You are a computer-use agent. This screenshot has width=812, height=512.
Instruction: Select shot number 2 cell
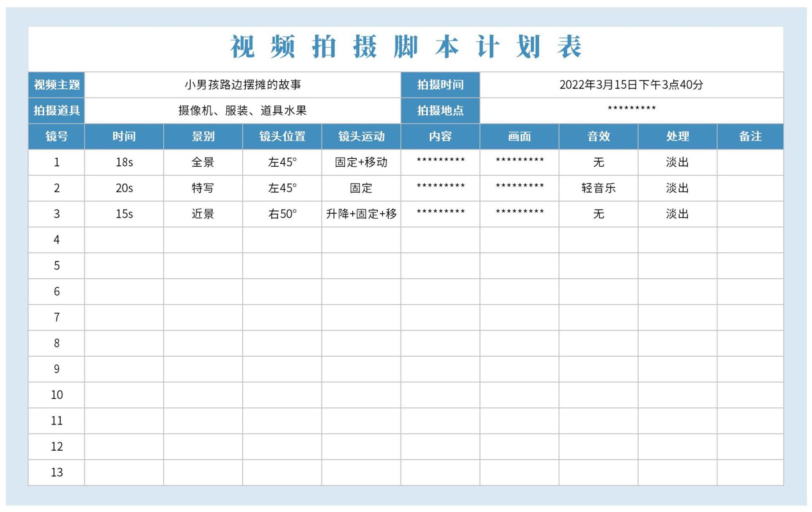(x=56, y=188)
